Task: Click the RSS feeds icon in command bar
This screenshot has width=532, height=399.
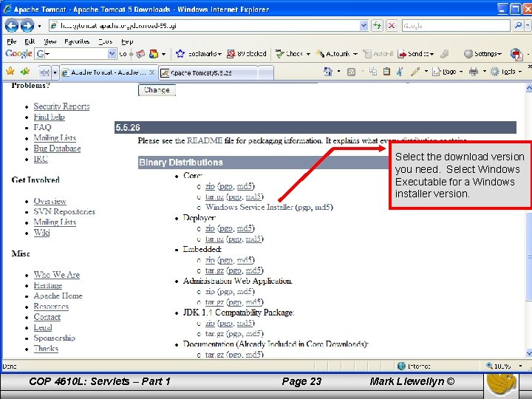Action: 351,72
